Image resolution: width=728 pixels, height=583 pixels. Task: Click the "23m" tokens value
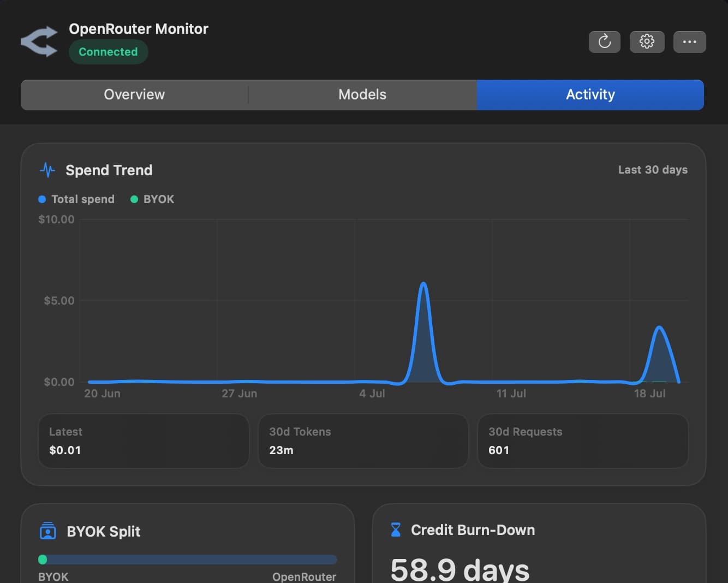pyautogui.click(x=281, y=450)
